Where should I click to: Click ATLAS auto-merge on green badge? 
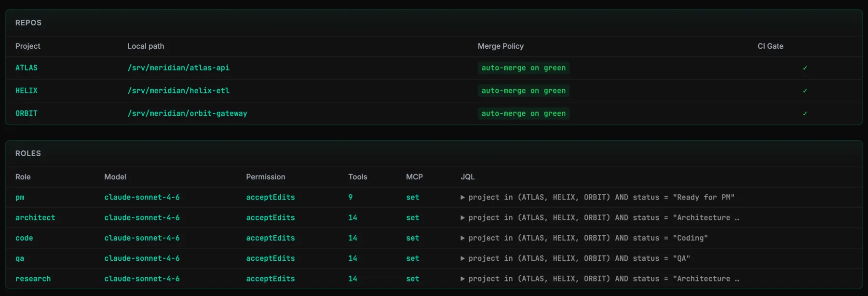524,68
